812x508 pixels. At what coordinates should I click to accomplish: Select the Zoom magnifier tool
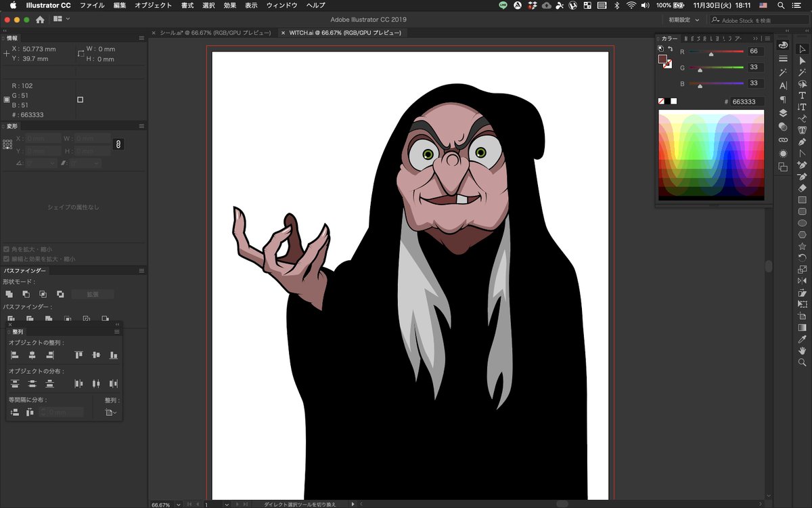click(803, 362)
